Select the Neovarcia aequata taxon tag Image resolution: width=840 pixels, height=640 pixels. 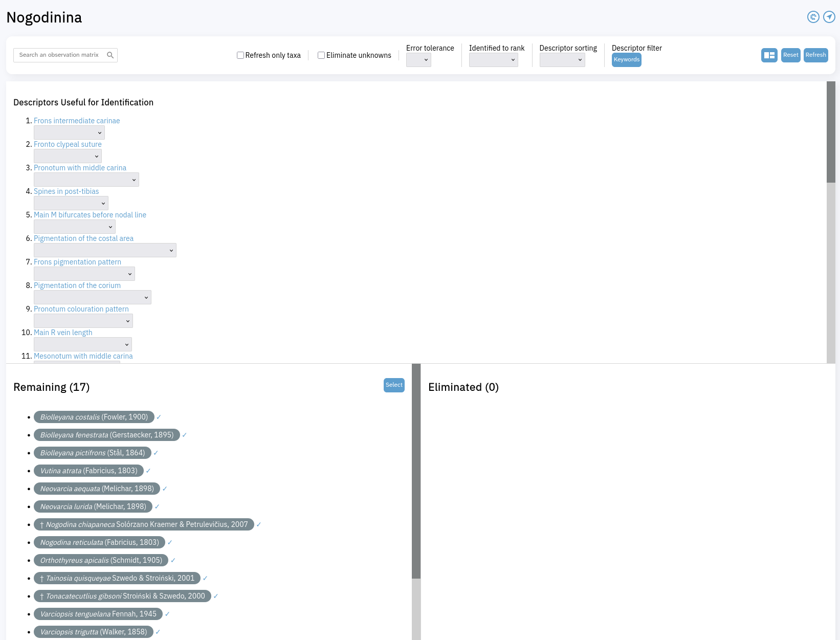pyautogui.click(x=97, y=489)
